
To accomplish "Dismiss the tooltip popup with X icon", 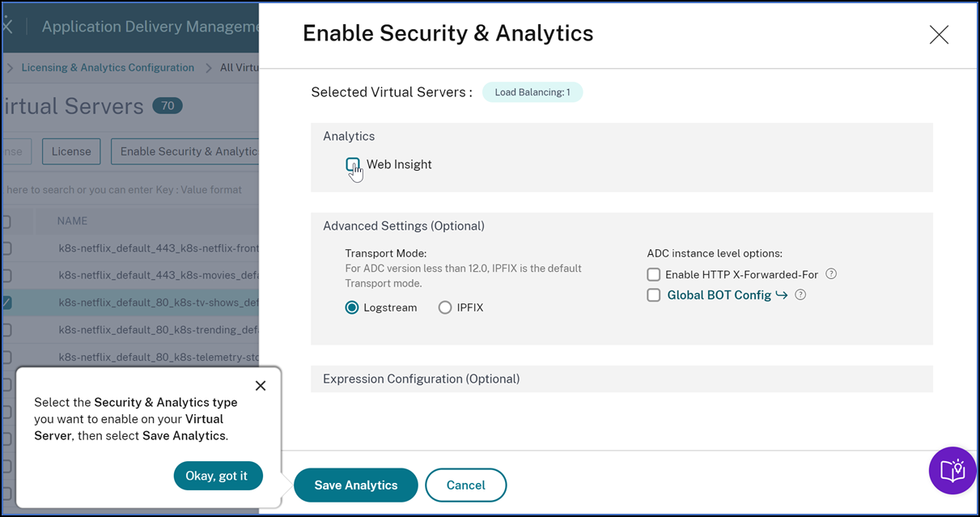I will click(x=260, y=386).
